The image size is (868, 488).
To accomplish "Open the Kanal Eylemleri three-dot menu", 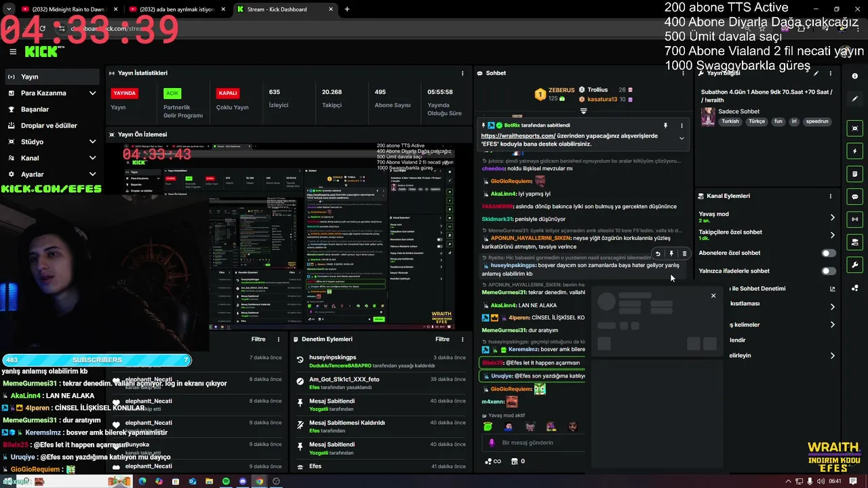I will click(x=830, y=196).
